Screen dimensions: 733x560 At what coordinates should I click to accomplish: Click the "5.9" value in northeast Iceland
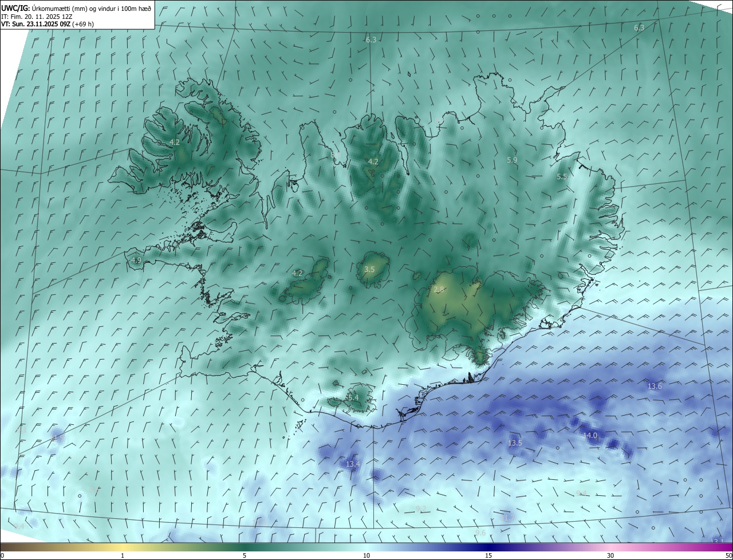[x=512, y=160]
